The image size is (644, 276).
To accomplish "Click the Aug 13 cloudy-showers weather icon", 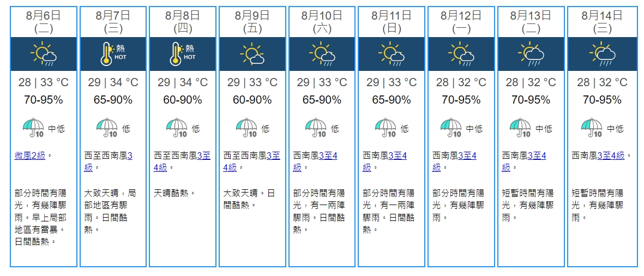I will click(531, 54).
